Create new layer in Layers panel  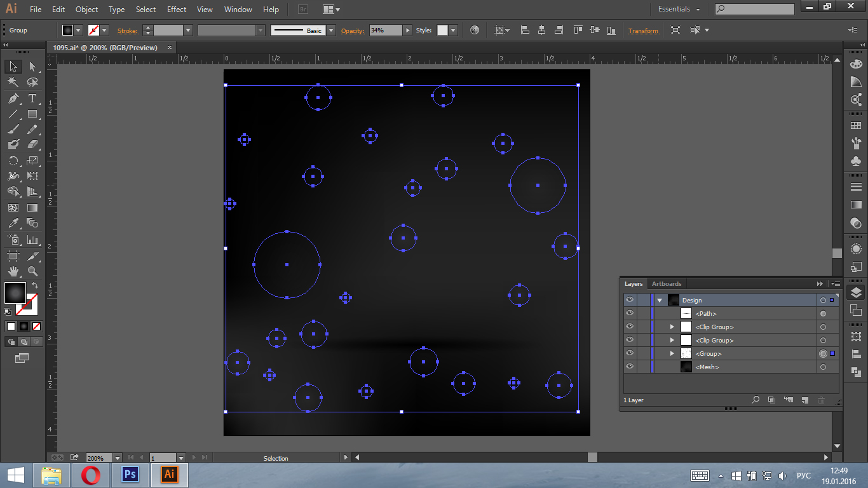point(804,400)
